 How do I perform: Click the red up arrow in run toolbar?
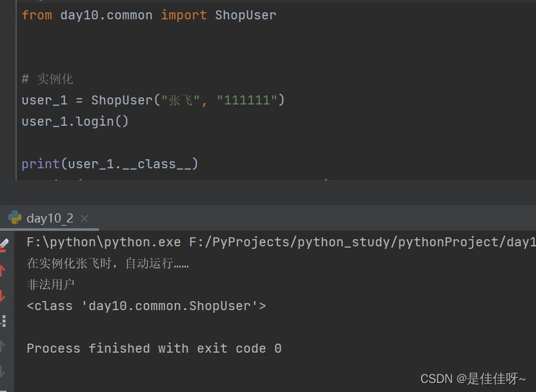point(3,271)
